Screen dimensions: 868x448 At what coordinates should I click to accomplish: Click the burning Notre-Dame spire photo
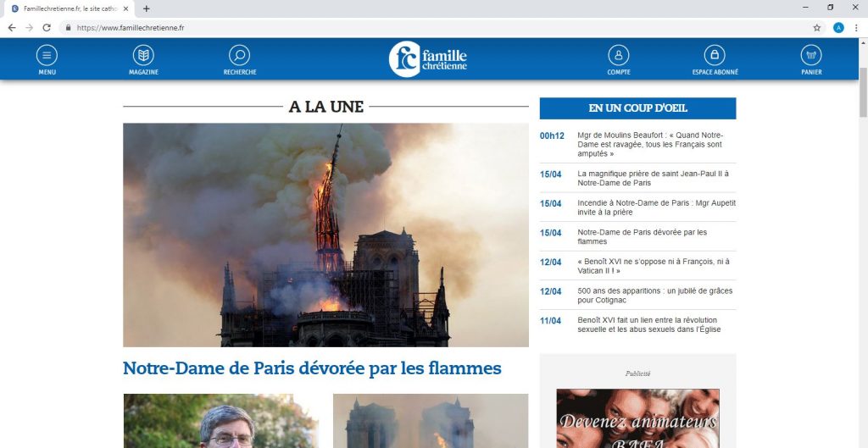(325, 235)
